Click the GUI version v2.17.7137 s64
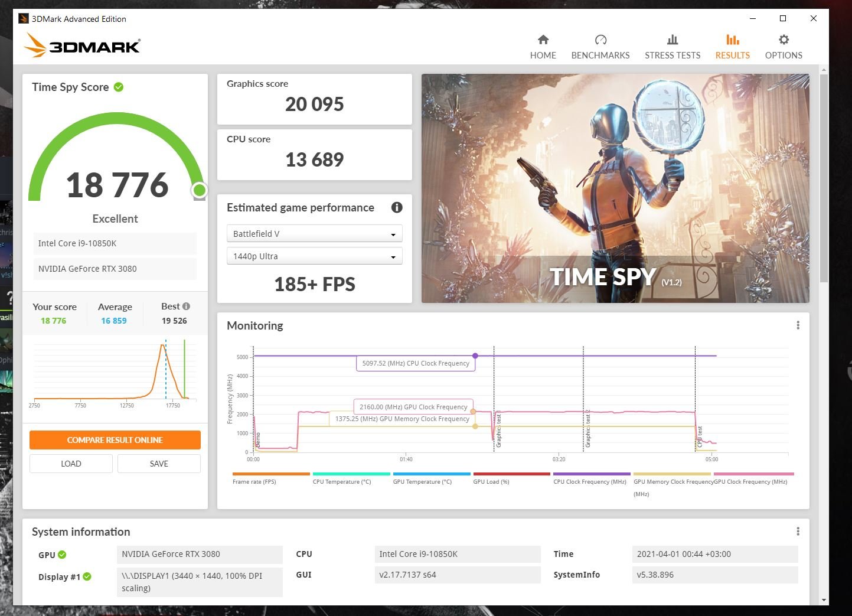 click(x=458, y=575)
